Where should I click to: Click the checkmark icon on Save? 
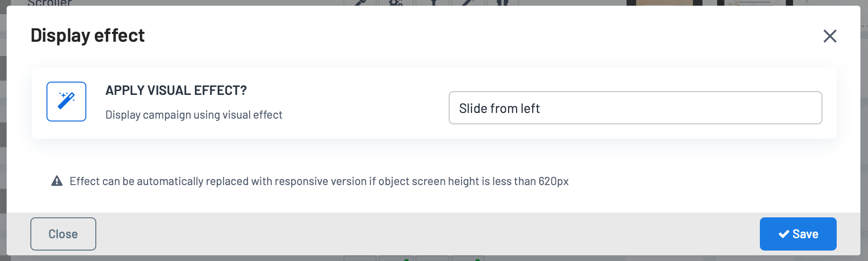coord(784,234)
